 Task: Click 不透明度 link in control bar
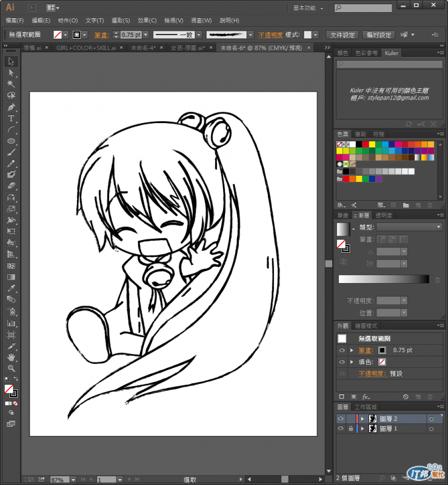270,35
